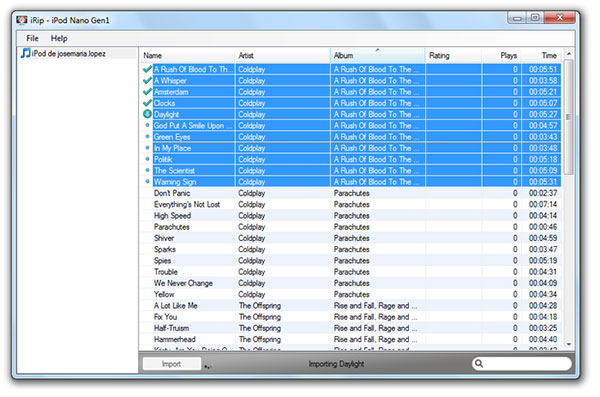Sort tracks by Artist column header
Viewport: 600px width, 397px height.
(x=282, y=56)
